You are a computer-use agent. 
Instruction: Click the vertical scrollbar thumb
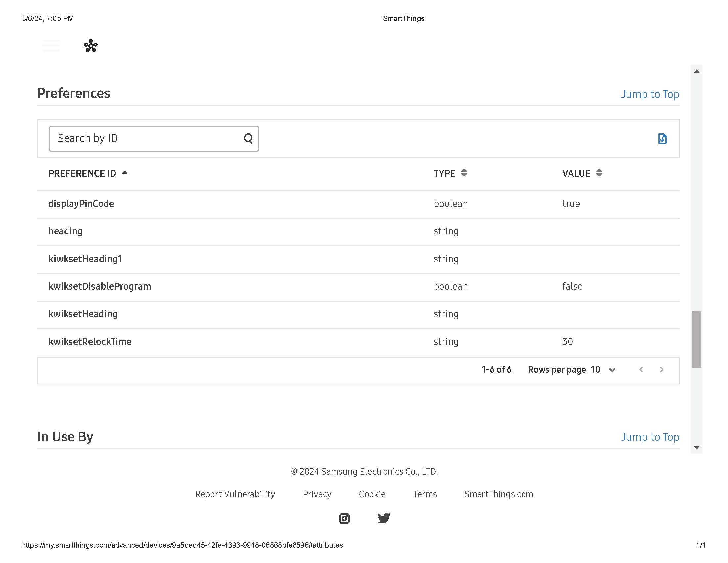696,339
